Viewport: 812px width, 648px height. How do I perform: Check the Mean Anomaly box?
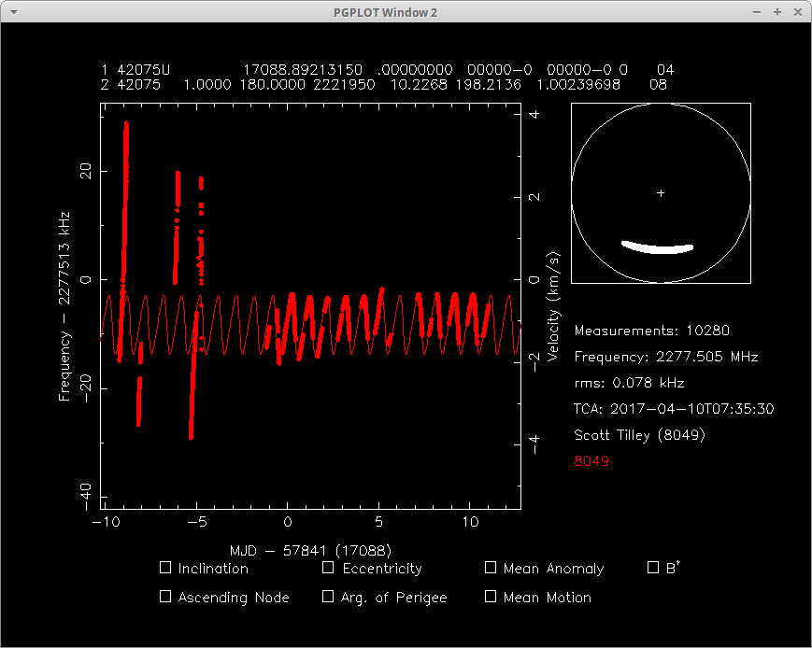click(x=491, y=568)
